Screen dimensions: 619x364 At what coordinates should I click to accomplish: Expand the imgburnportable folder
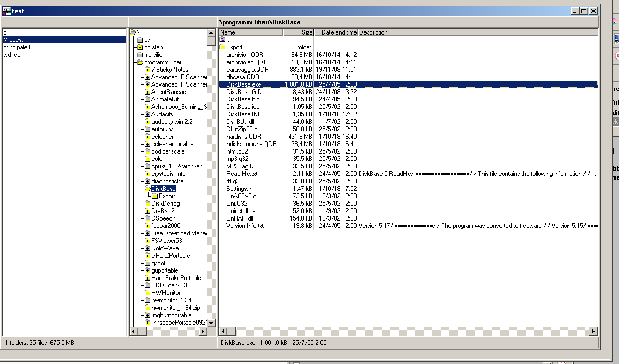148,316
